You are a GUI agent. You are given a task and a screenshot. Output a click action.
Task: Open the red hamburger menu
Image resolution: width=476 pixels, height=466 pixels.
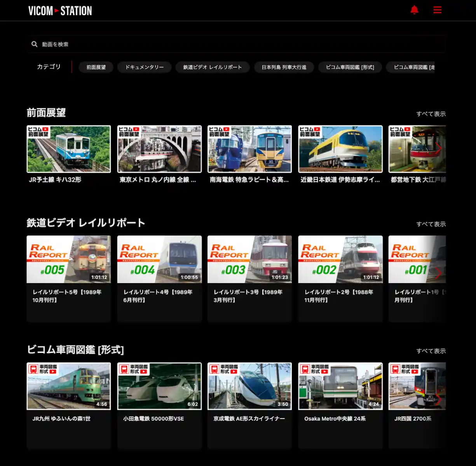click(437, 10)
